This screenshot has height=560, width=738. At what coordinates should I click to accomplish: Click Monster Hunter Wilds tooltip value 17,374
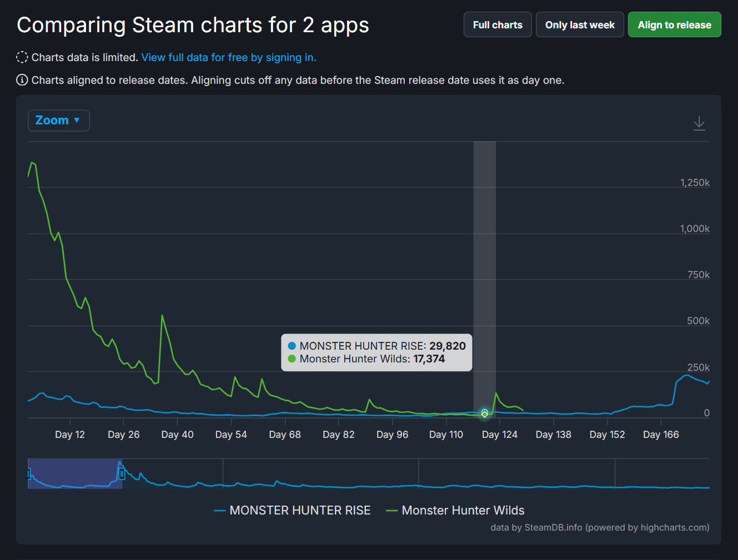pos(429,359)
